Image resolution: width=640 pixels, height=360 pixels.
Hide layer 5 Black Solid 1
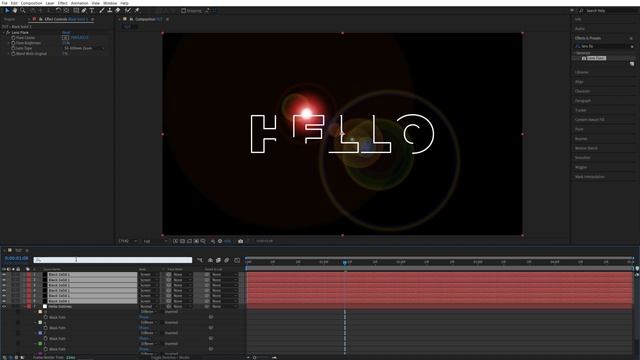coord(4,296)
